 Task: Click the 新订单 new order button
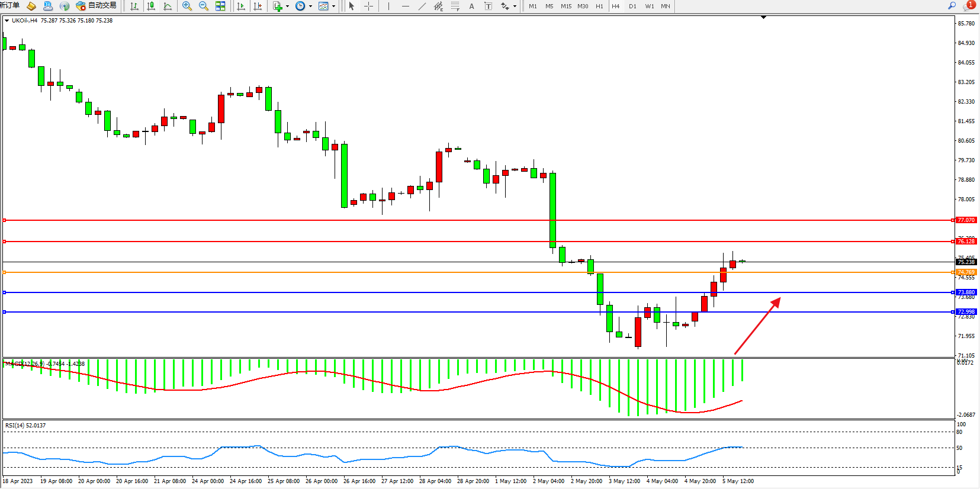coord(9,6)
